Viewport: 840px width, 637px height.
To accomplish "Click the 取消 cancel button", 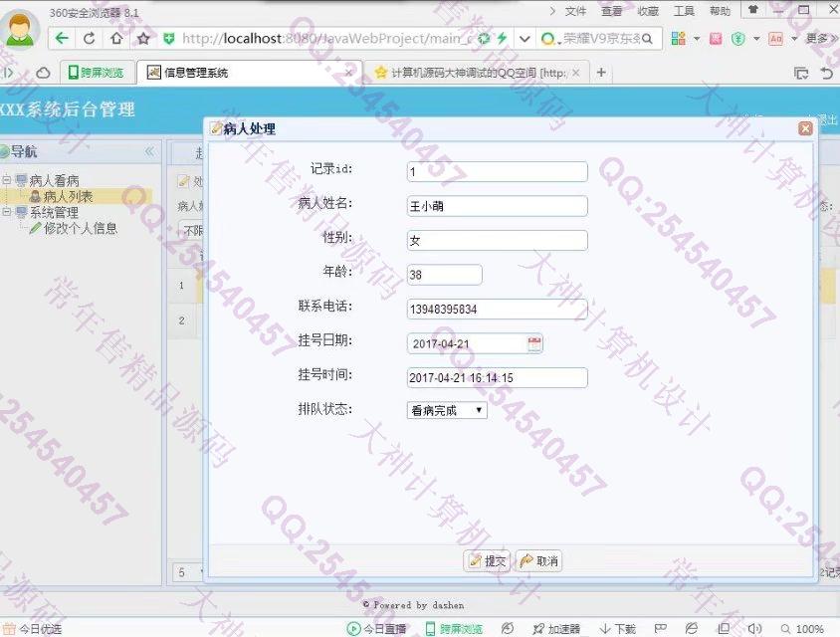I will (538, 561).
